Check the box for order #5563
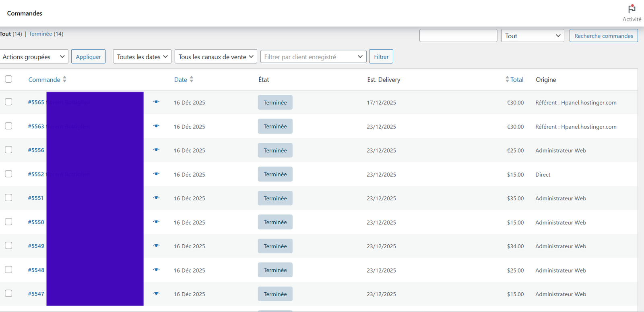 (x=8, y=126)
